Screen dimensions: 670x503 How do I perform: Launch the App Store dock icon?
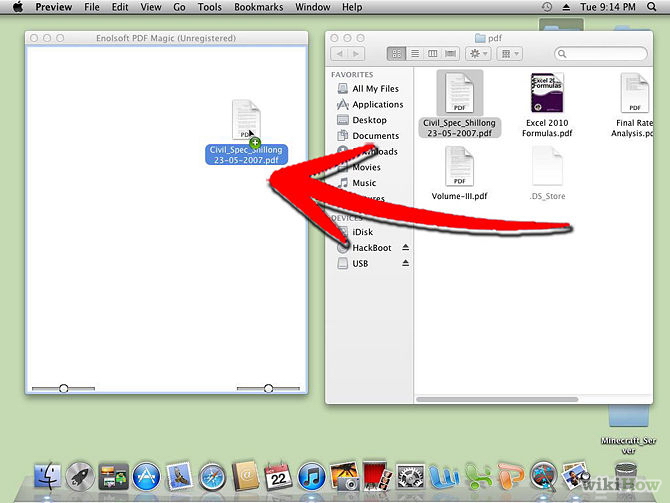click(147, 477)
